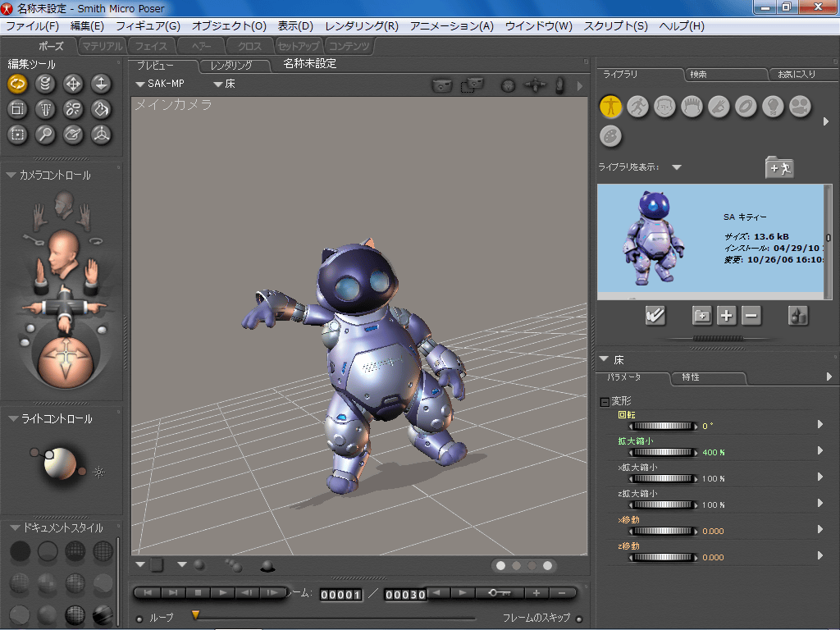This screenshot has width=840, height=630.
Task: Select the Scale editing tool
Action: pyautogui.click(x=18, y=109)
